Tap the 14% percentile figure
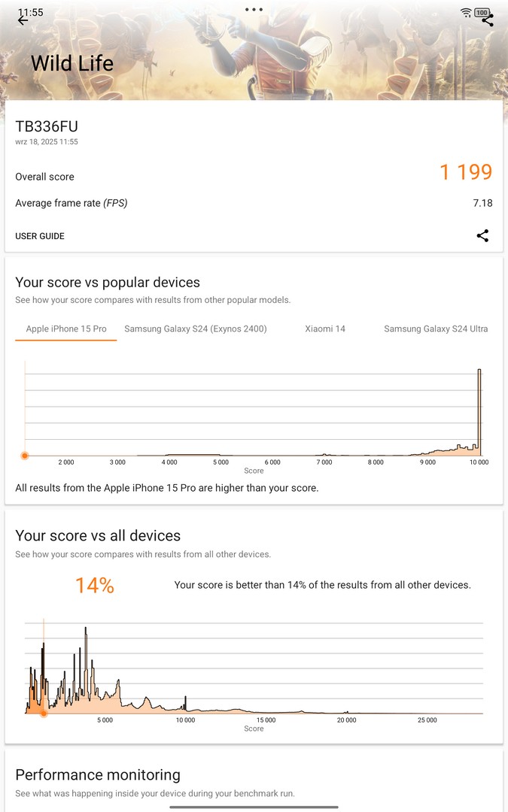The image size is (508, 812). click(x=95, y=586)
